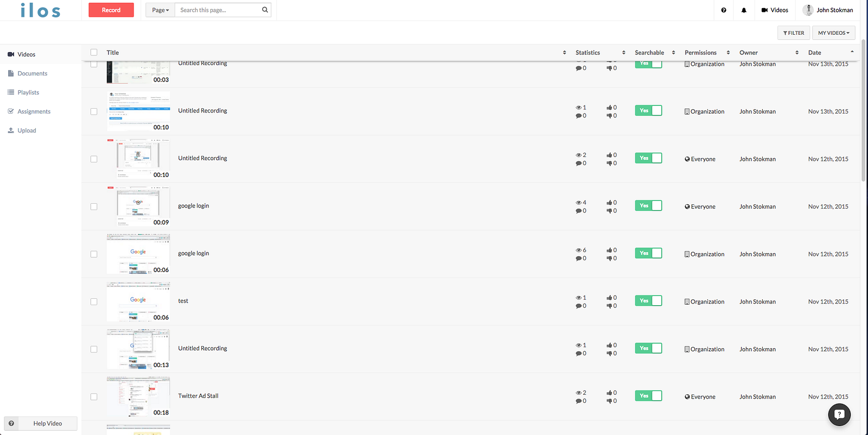The image size is (868, 435).
Task: Toggle Searchable switch for test video
Action: [x=648, y=301]
